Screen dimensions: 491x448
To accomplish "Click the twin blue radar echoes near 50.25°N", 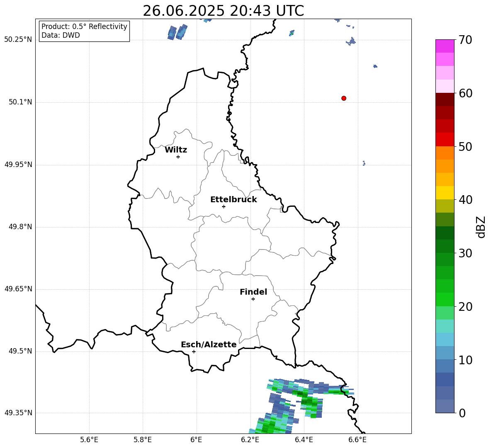I will 177,32.
